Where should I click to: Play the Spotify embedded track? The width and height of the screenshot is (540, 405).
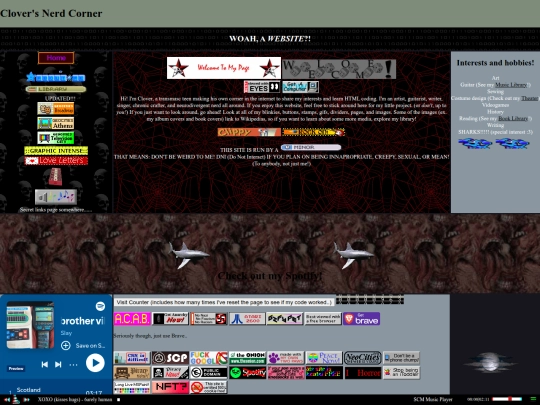(95, 363)
